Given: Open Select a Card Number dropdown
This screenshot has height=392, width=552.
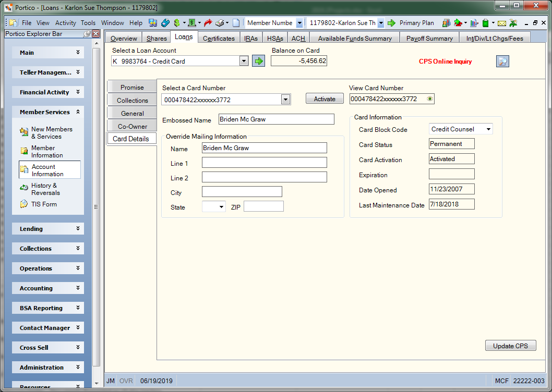Looking at the screenshot, I should [285, 100].
